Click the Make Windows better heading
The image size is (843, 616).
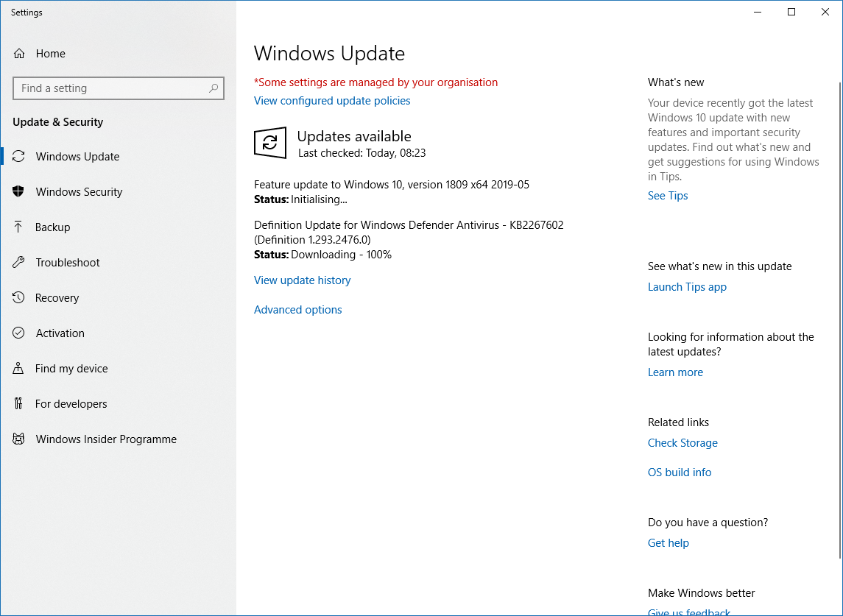coord(701,593)
